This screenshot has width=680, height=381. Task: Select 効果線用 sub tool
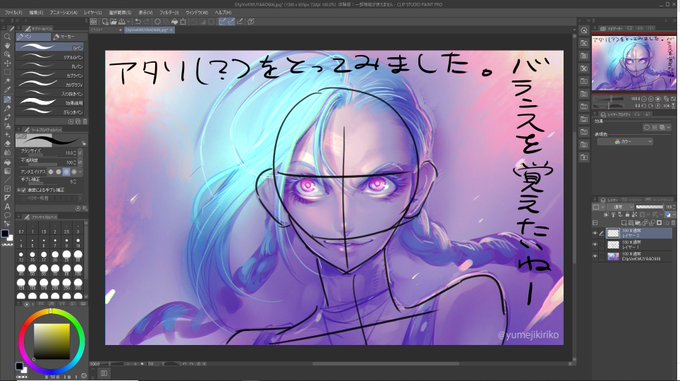point(49,103)
